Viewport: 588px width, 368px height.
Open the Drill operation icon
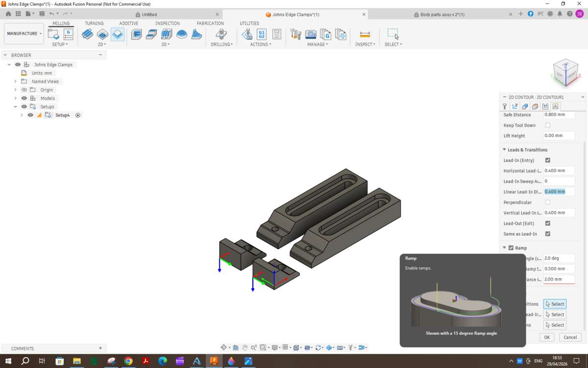point(221,34)
